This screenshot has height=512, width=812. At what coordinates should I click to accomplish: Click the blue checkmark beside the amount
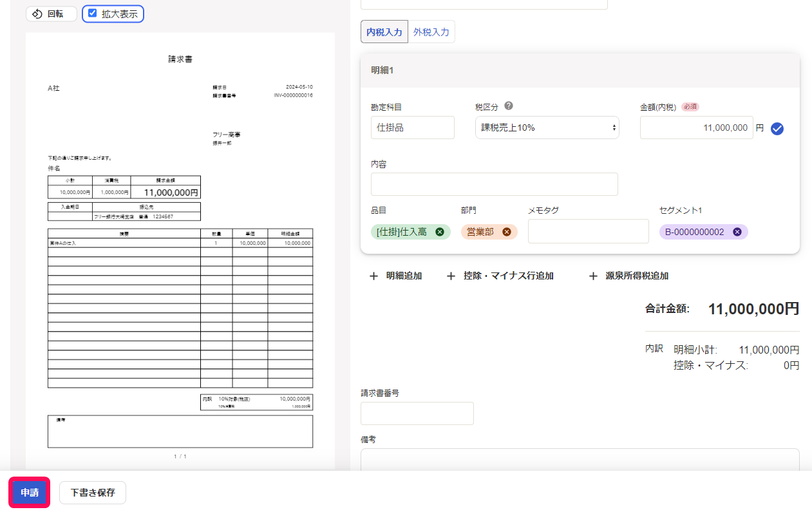click(x=777, y=129)
